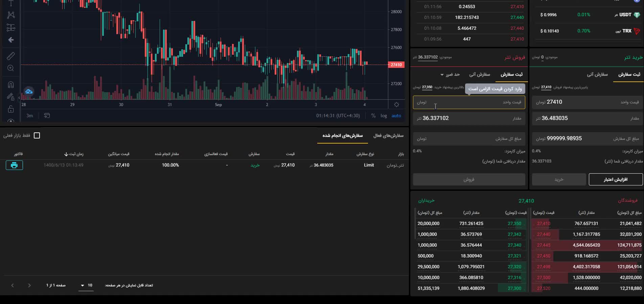Select the pattern drawing tool
The height and width of the screenshot is (304, 644).
click(x=11, y=15)
